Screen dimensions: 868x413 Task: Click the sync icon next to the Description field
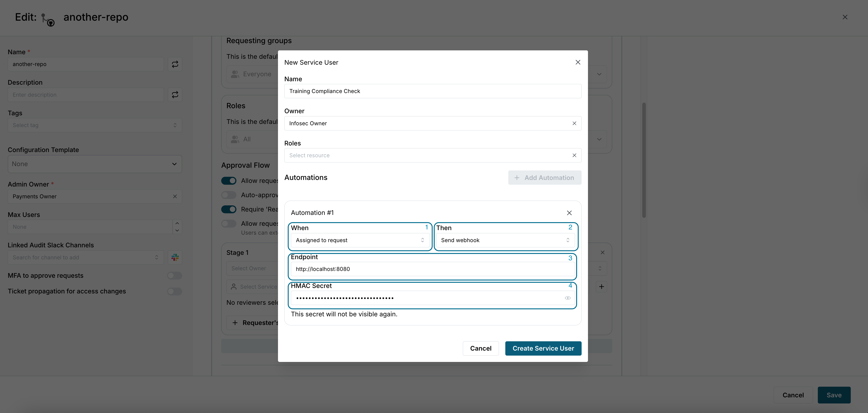coord(175,95)
